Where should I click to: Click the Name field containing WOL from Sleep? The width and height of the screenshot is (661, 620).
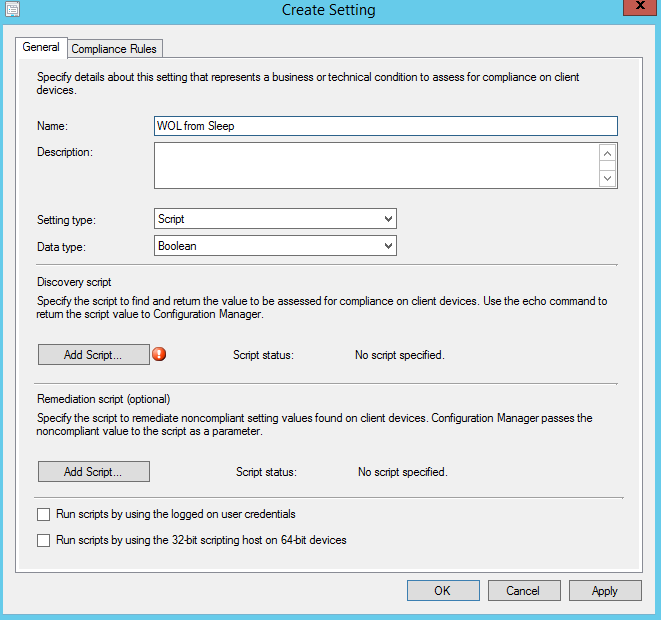(385, 126)
